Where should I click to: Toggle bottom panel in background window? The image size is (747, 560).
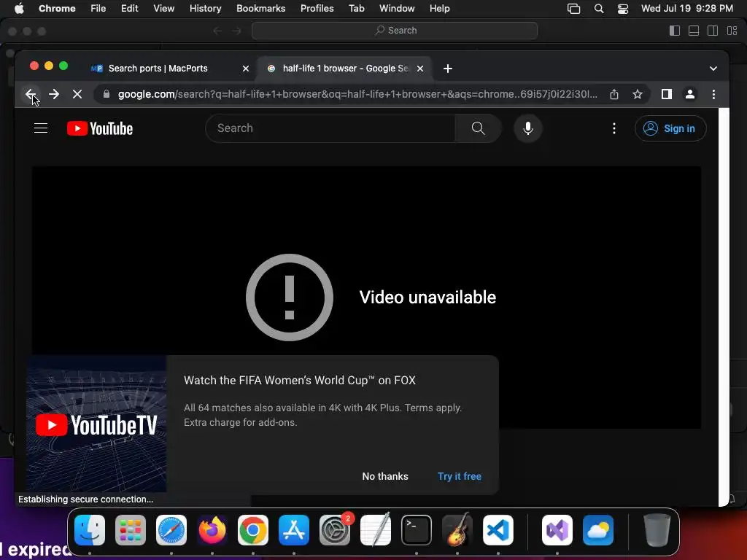pos(694,31)
